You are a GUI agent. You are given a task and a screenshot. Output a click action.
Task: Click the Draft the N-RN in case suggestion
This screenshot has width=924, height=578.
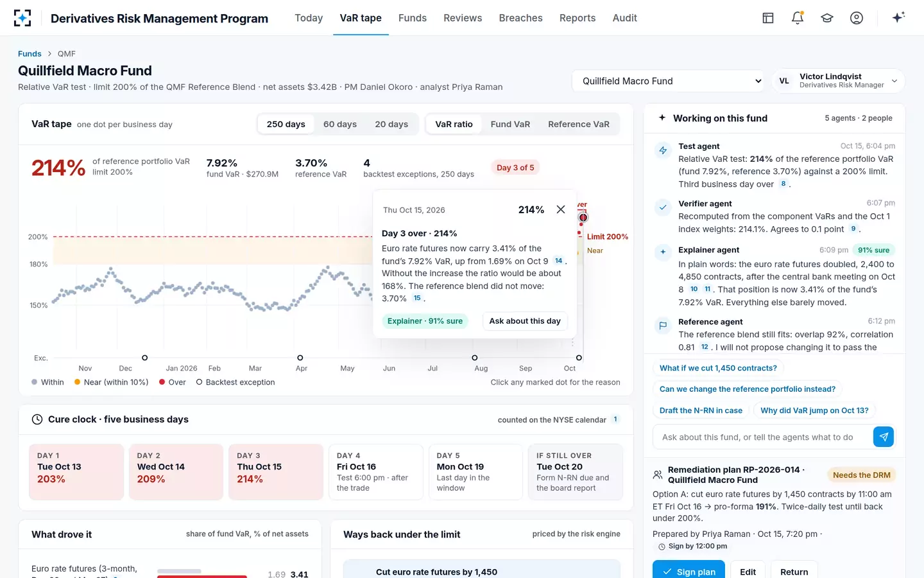(701, 410)
